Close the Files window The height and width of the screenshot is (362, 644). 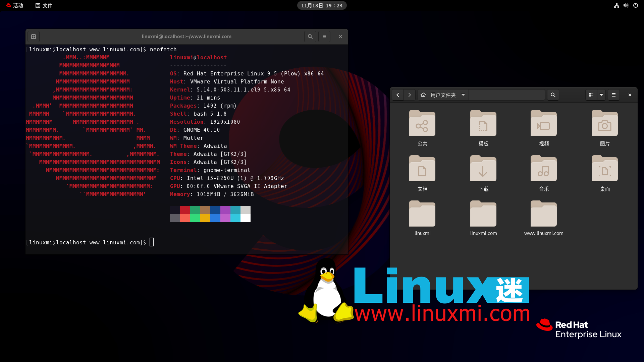[630, 95]
